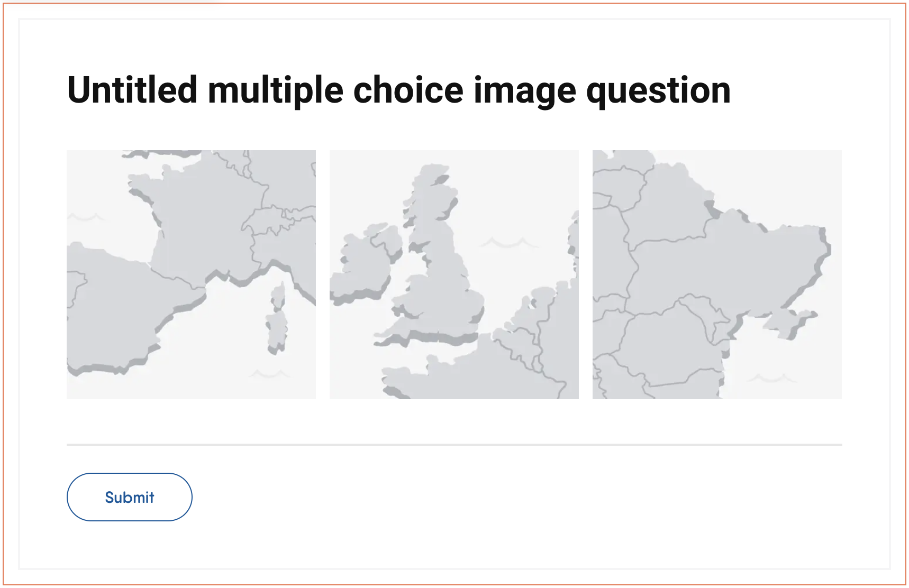Select the Ukraine region map image

[x=717, y=274]
